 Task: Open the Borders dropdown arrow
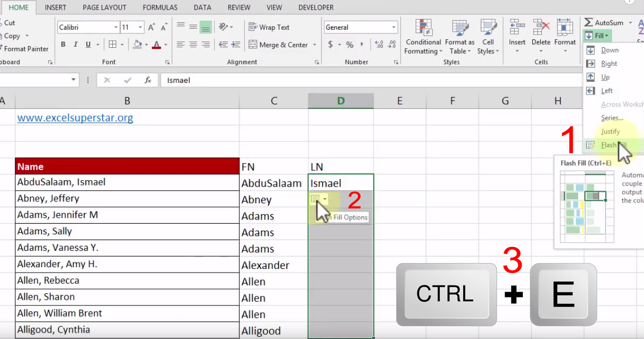[122, 45]
